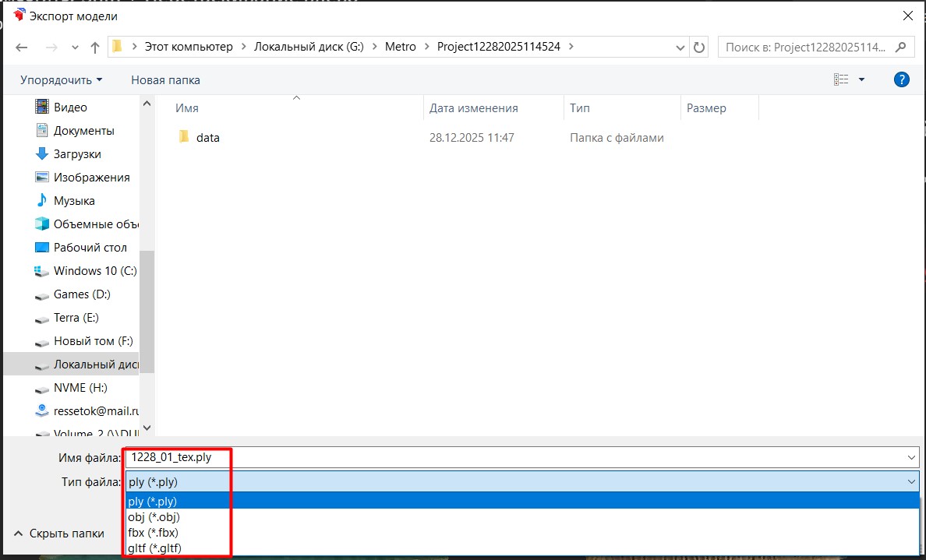
Task: Open Изображения in the sidebar
Action: point(91,177)
